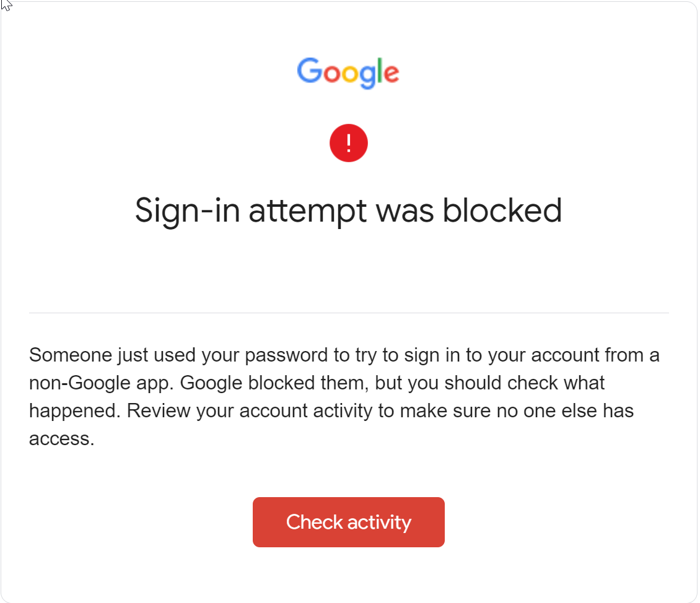Click the red exclamation alert icon

pos(349,143)
